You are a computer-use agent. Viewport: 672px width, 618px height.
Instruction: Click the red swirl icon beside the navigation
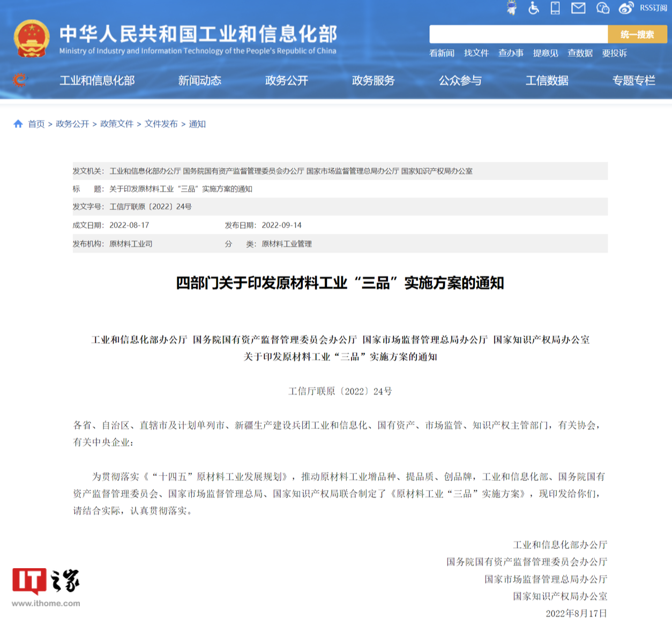tap(20, 80)
